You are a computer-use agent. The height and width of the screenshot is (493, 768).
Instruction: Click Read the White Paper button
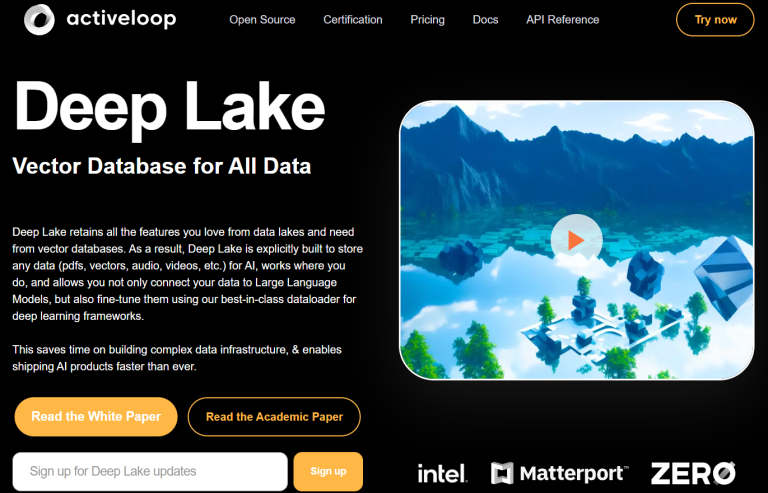[x=96, y=417]
